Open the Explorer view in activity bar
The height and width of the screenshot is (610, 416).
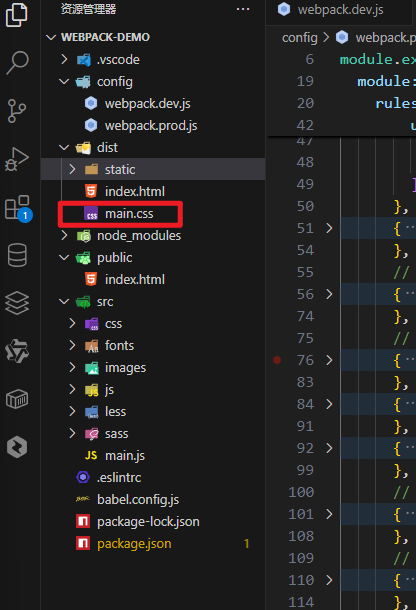click(x=17, y=14)
